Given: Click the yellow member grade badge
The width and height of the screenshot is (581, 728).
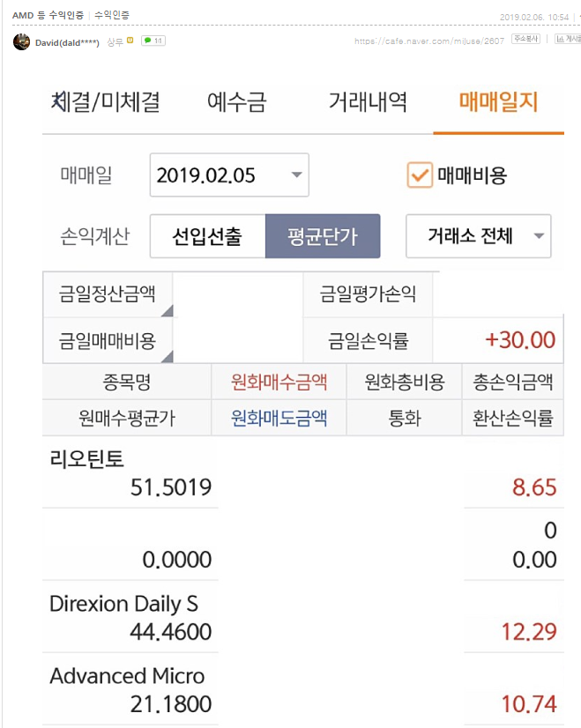Looking at the screenshot, I should pos(130,41).
